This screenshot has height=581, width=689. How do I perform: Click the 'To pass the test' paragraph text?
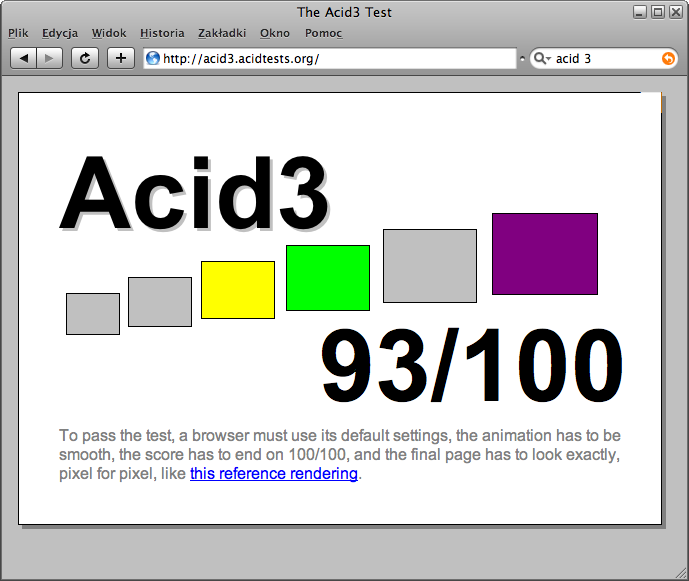pos(340,455)
